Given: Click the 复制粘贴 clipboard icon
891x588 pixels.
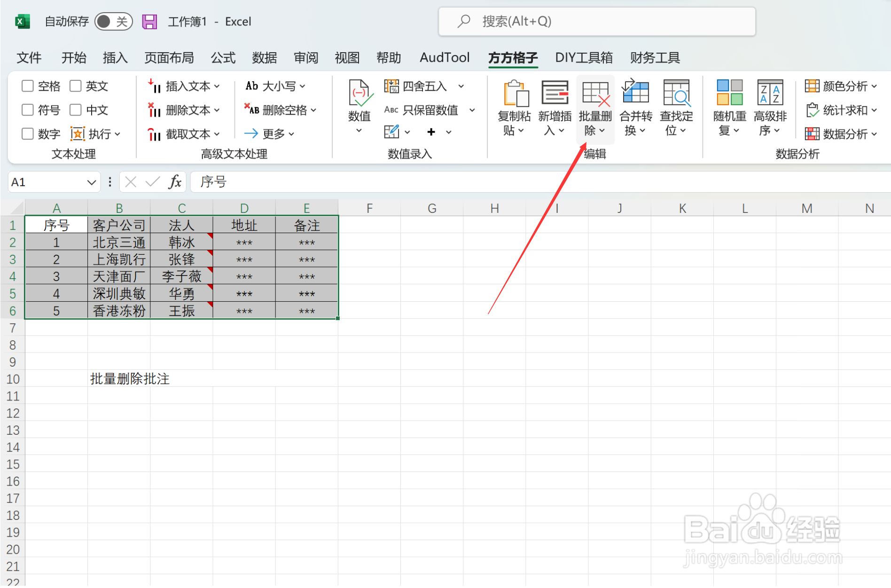Looking at the screenshot, I should 516,93.
